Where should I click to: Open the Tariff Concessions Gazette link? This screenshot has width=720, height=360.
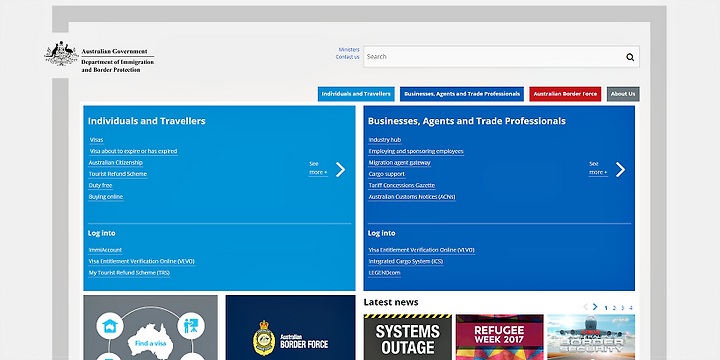[x=402, y=186]
